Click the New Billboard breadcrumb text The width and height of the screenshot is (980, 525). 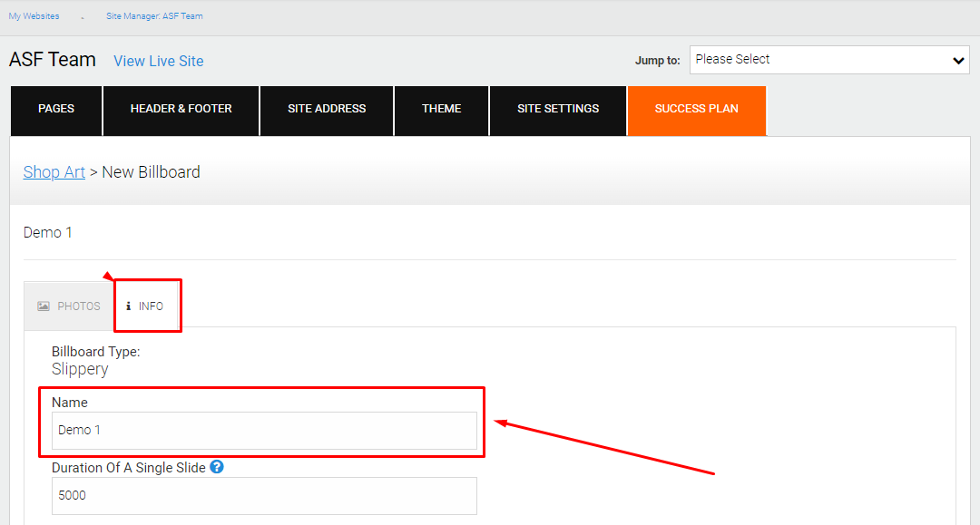[x=152, y=172]
